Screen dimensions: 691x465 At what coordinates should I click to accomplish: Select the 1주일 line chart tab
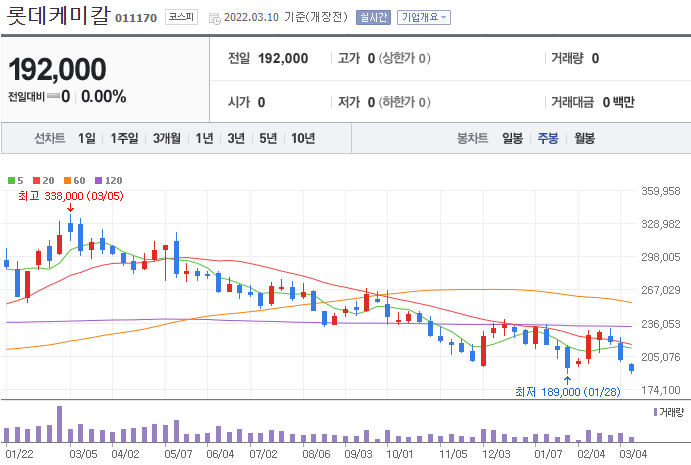click(x=124, y=138)
